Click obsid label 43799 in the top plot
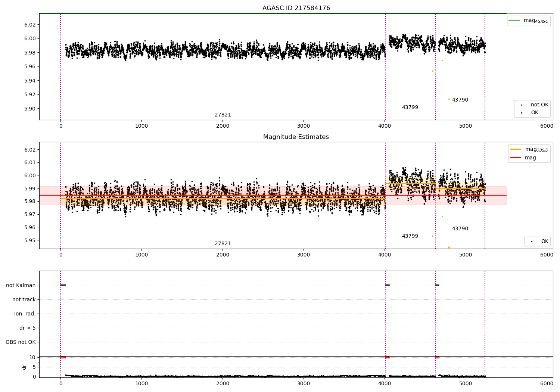The image size is (560, 392). pos(410,108)
